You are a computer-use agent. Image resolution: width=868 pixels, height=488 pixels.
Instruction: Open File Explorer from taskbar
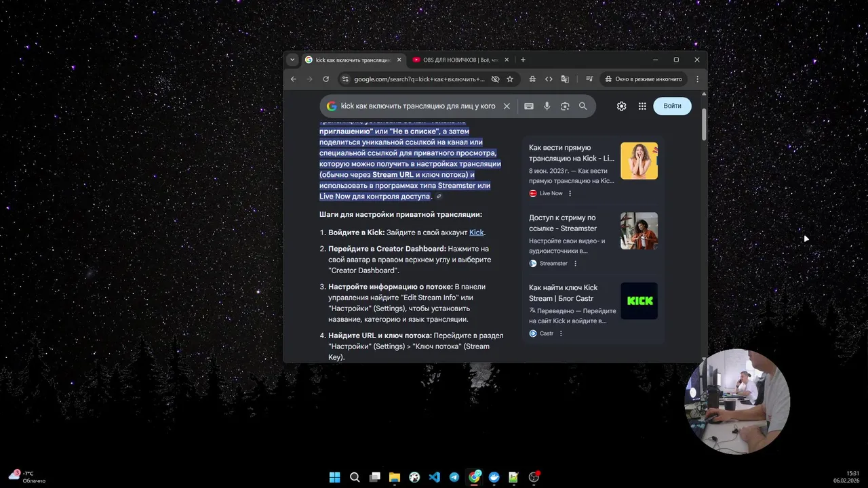click(394, 477)
